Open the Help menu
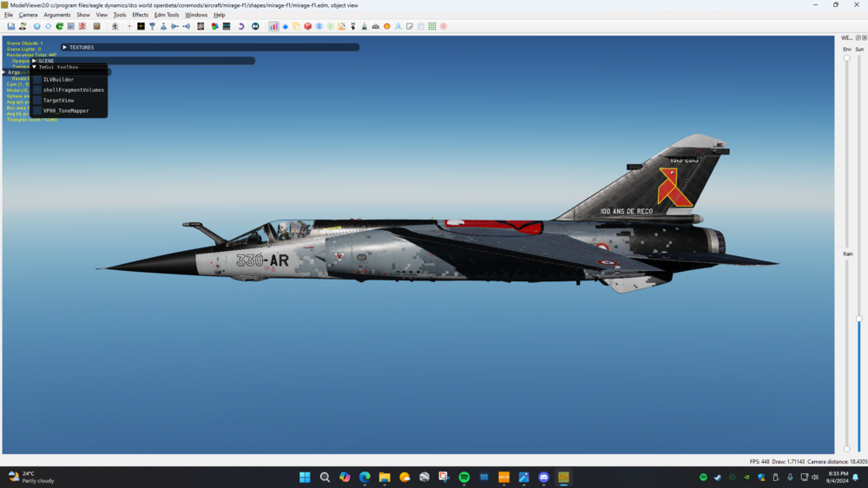The image size is (868, 488). pos(220,15)
